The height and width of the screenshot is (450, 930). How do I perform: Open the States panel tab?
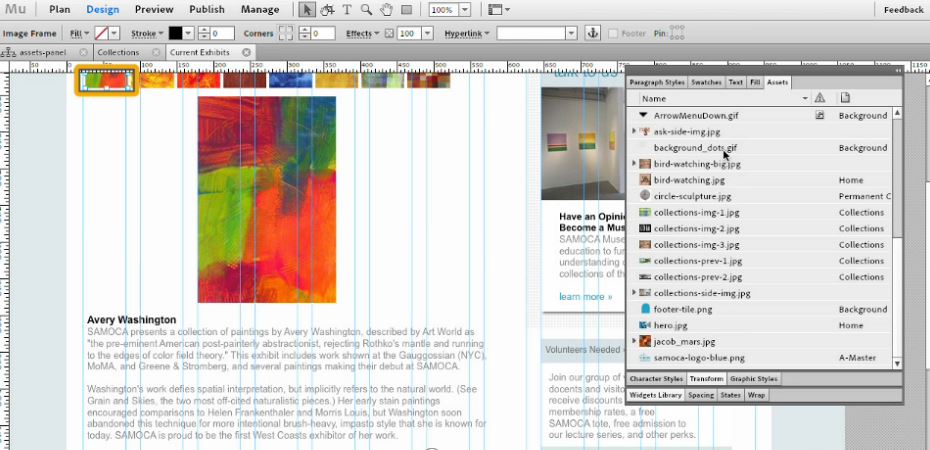pos(731,394)
